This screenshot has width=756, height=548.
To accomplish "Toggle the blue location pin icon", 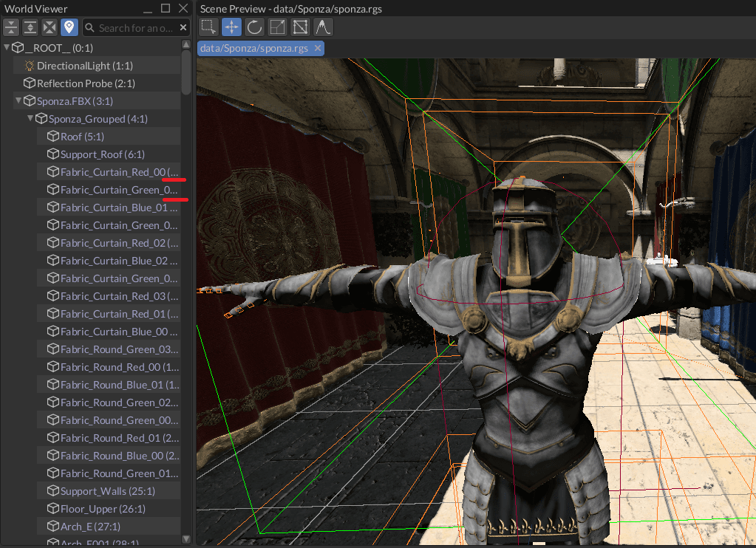I will pyautogui.click(x=69, y=27).
